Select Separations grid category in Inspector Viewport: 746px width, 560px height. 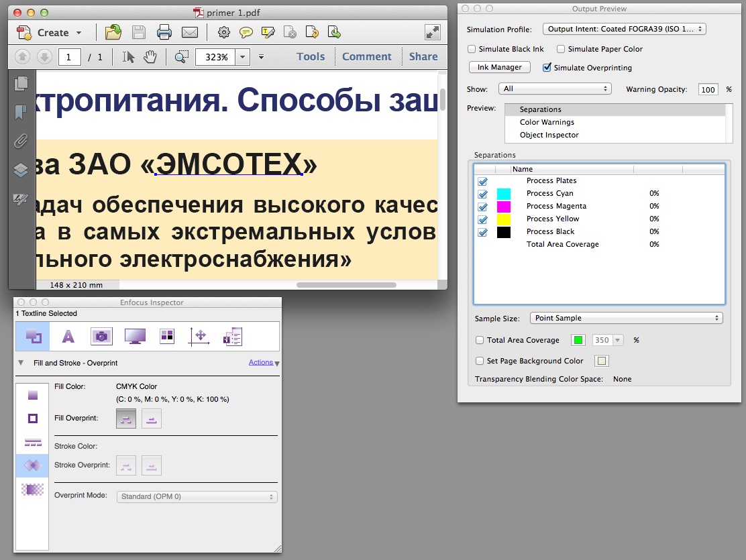167,337
